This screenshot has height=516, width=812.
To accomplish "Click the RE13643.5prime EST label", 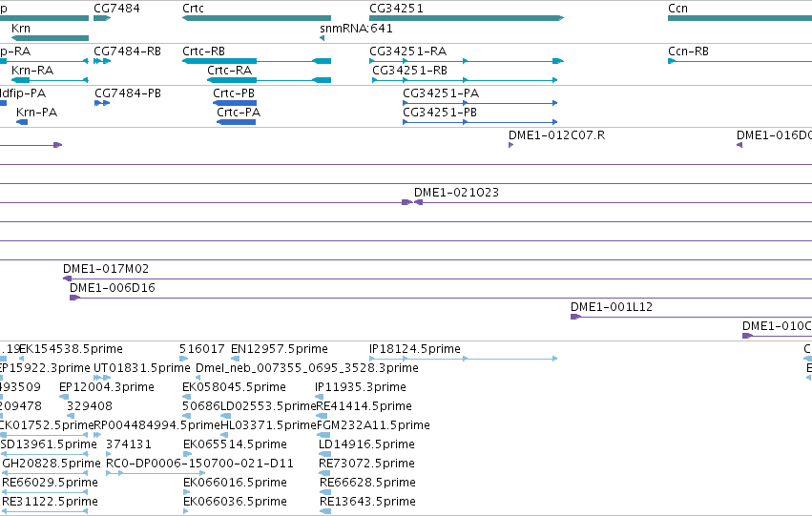I will (x=367, y=502).
